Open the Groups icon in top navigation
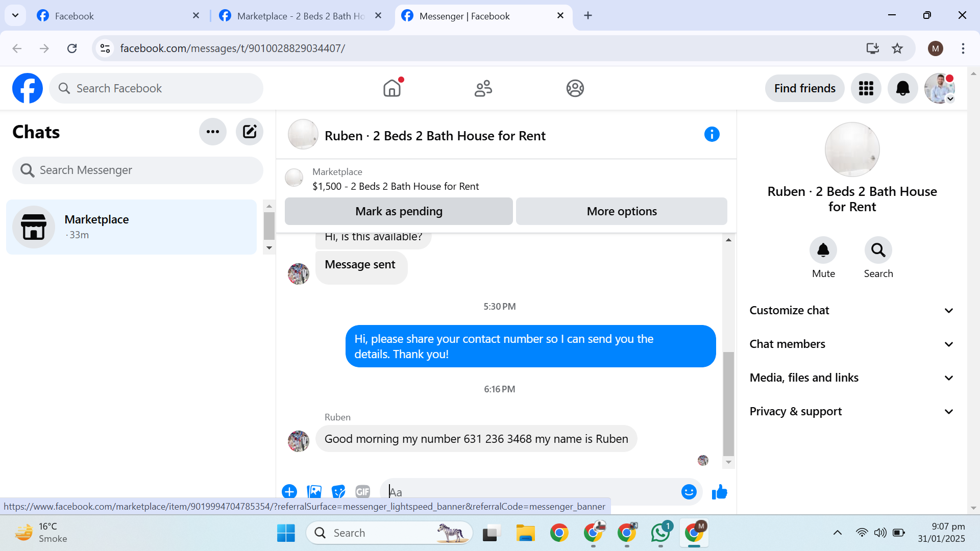Image resolution: width=980 pixels, height=551 pixels. (x=575, y=88)
